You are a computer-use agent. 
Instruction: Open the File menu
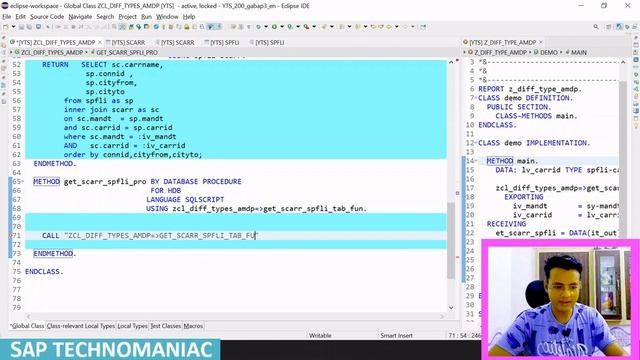[7, 17]
